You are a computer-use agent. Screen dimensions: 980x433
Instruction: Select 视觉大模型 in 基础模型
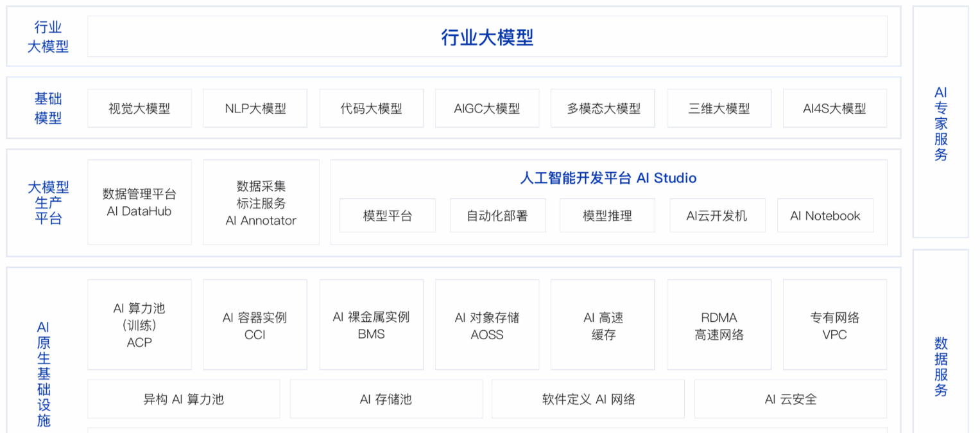pos(139,108)
